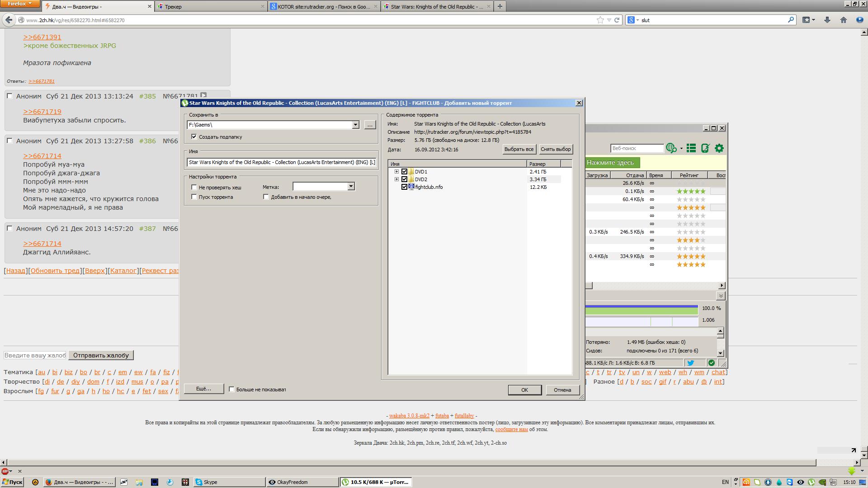Screen dimensions: 868x488
Task: Check 'Больше не показывать' checkbox
Action: 231,389
